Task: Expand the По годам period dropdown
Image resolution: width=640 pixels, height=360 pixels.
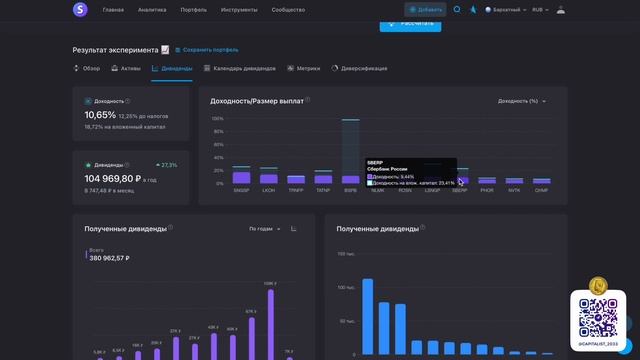Action: click(264, 229)
